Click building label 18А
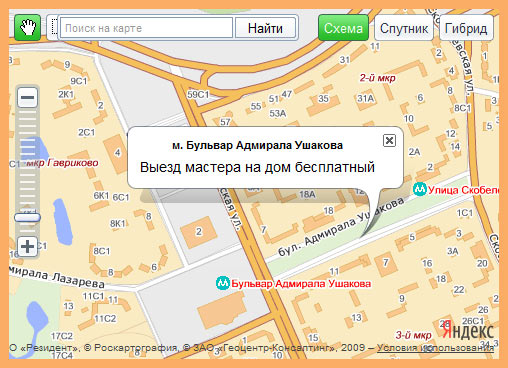The height and width of the screenshot is (368, 508). tap(307, 194)
